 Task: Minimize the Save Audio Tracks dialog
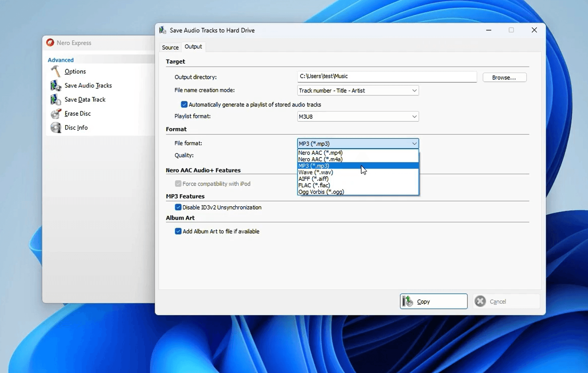pos(489,30)
